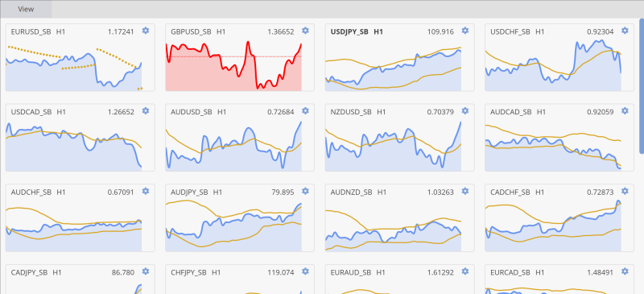Open USDCHF_SB chart settings gear
Screen dimensions: 644x294
pos(625,31)
